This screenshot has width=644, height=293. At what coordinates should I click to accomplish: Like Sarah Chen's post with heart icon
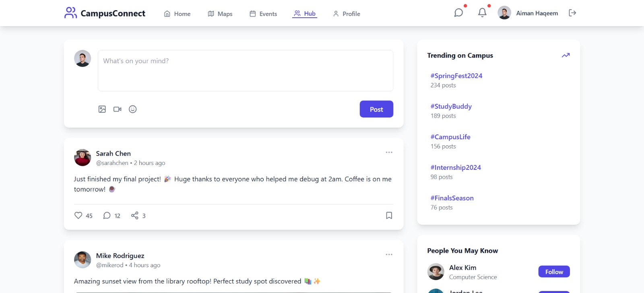point(78,215)
